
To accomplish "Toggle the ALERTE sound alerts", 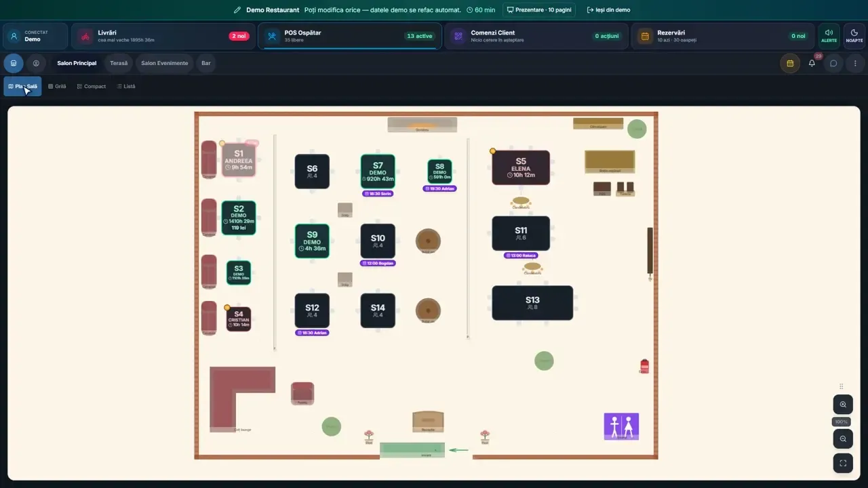I will click(x=829, y=36).
